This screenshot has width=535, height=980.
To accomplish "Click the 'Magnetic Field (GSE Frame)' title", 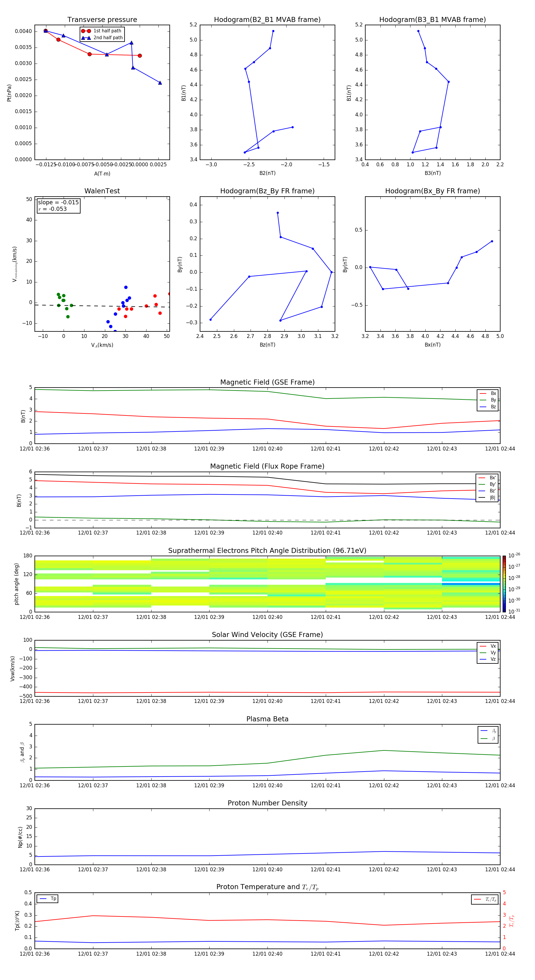I will (267, 382).
